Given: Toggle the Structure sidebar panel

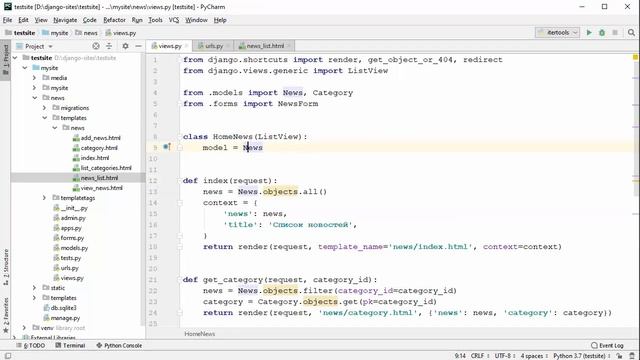Looking at the screenshot, I should (x=6, y=267).
